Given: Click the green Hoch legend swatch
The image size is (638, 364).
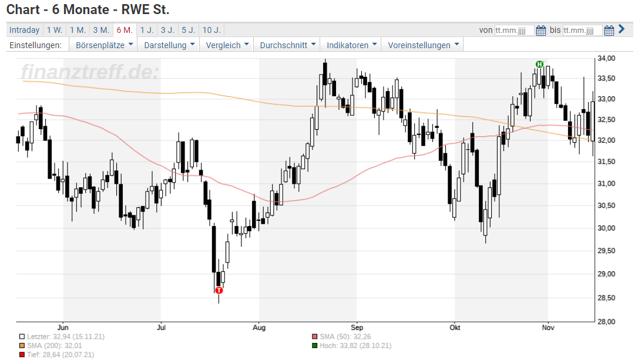Looking at the screenshot, I should [314, 346].
